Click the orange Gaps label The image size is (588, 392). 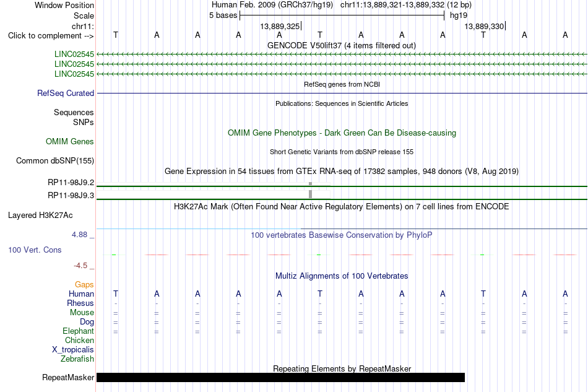[x=84, y=285]
